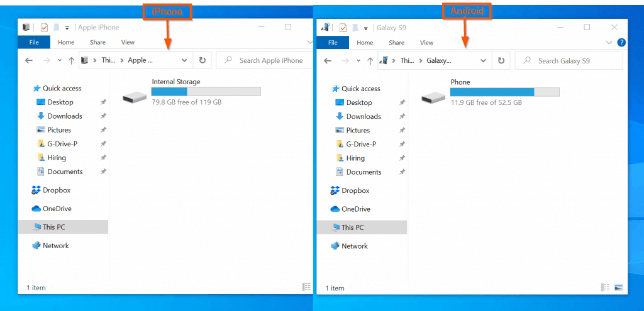Expand the ribbon in Apple iPhone window
This screenshot has height=311, width=644.
point(310,42)
